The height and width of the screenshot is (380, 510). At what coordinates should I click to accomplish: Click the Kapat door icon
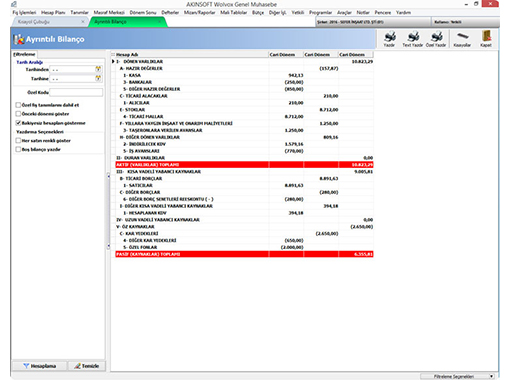coord(486,36)
